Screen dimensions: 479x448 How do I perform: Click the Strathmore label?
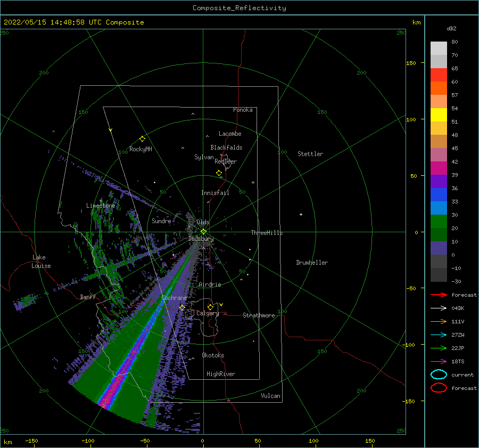[259, 315]
